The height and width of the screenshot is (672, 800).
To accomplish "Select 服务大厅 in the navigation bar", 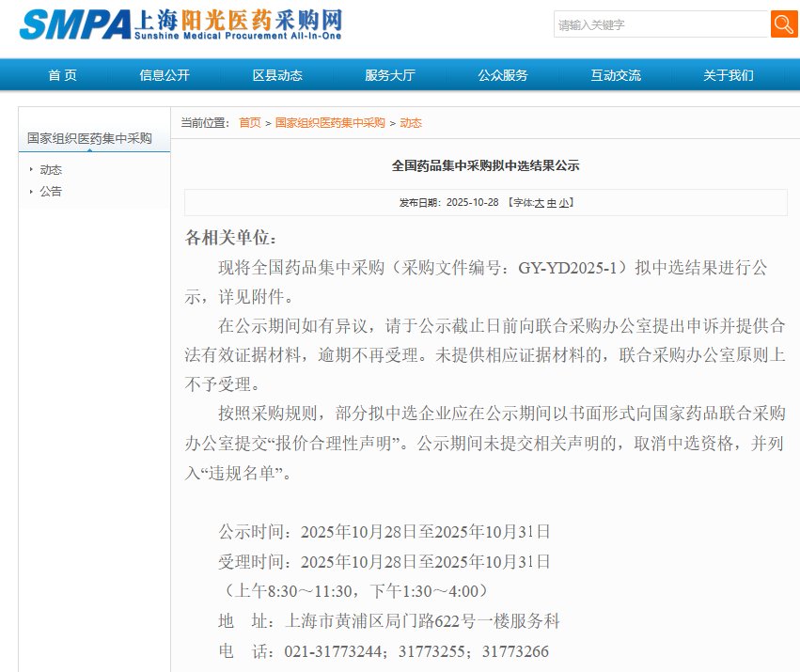I will 390,75.
